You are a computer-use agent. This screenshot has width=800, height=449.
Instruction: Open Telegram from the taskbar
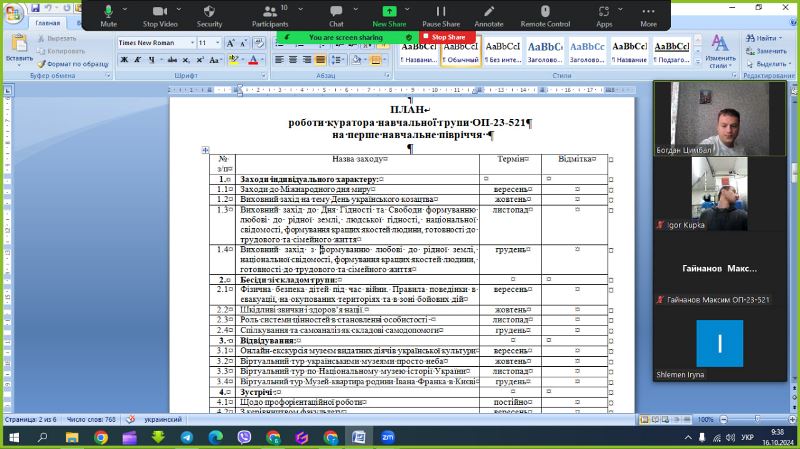point(187,437)
